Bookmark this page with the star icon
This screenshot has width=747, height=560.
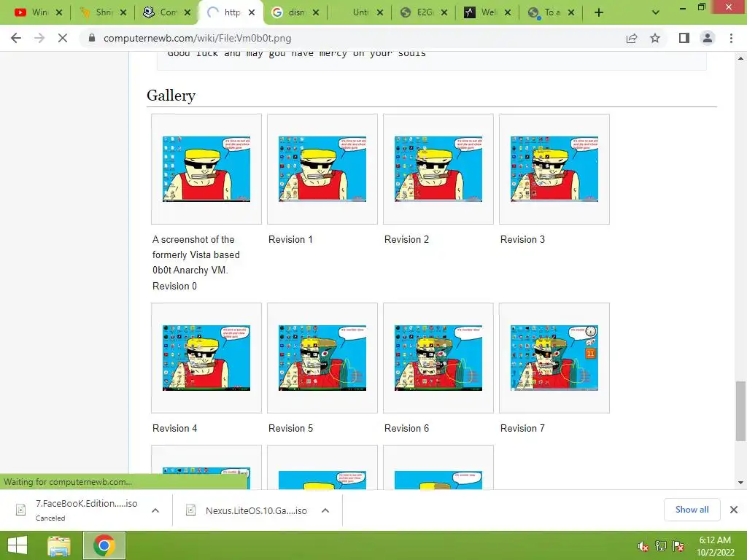655,38
